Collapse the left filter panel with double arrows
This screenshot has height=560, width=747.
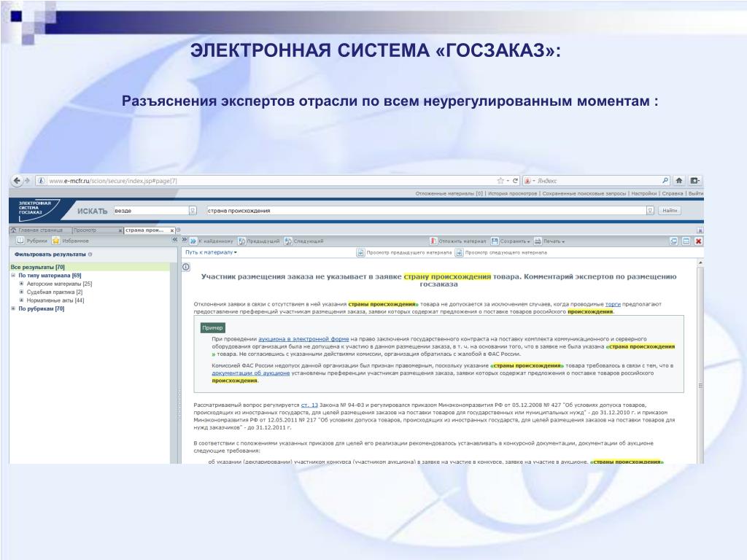[x=174, y=240]
